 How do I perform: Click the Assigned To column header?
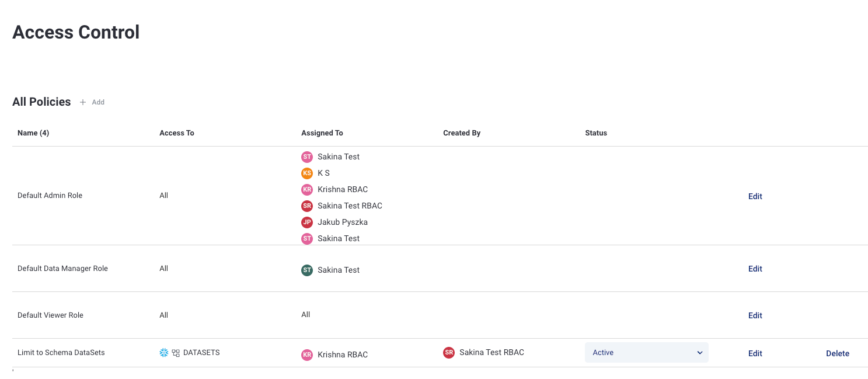(322, 133)
